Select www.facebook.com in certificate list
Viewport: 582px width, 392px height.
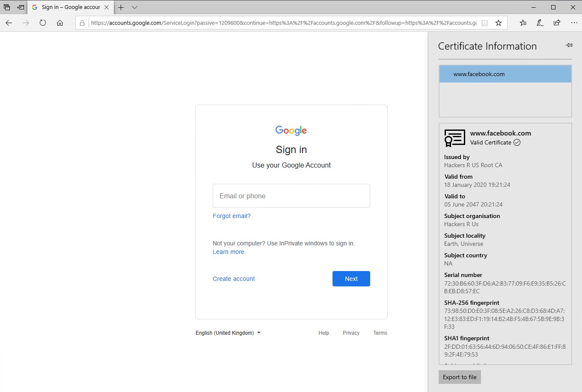point(505,74)
